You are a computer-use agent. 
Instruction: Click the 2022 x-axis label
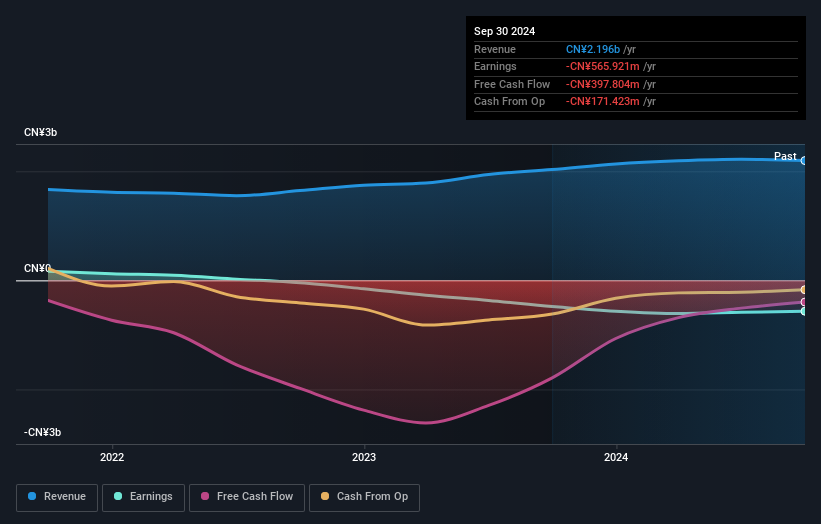coord(112,457)
